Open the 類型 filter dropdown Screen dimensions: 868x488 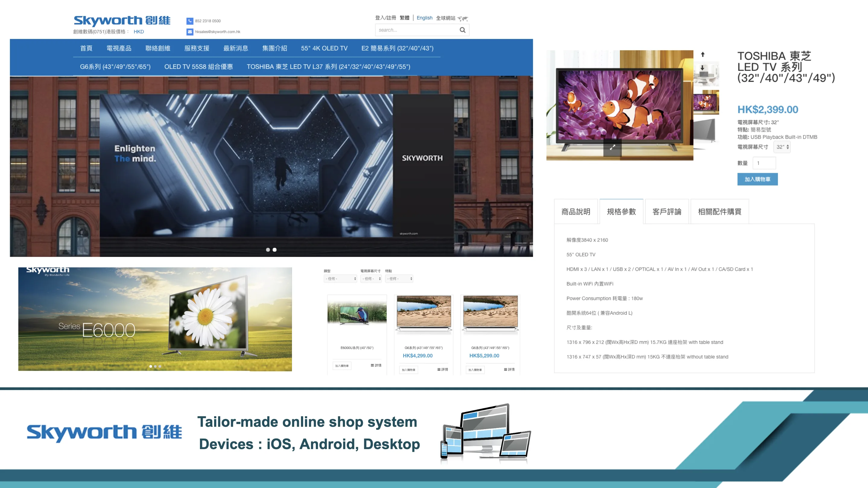coord(340,279)
